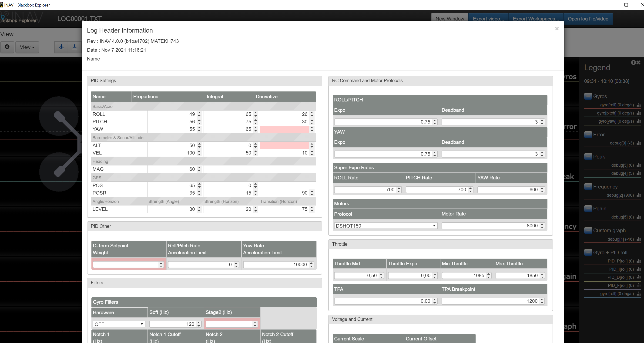Toggle the Custom graph legend group

tap(588, 230)
